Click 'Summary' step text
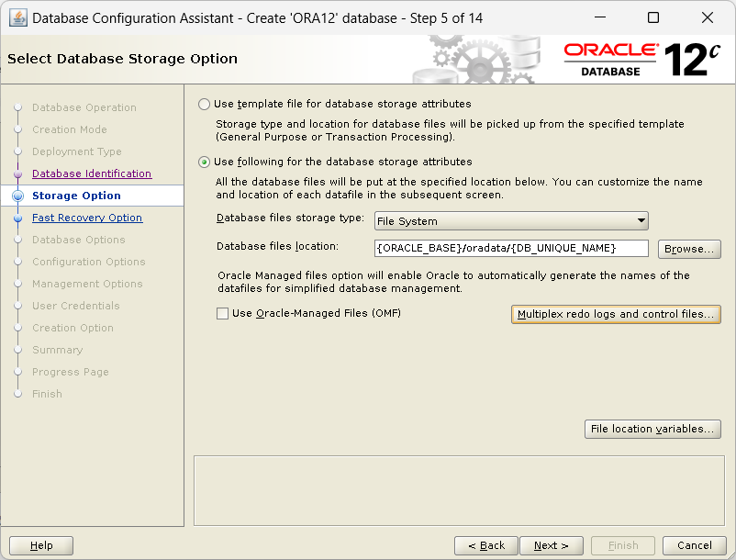Viewport: 736px width, 560px height. tap(57, 350)
